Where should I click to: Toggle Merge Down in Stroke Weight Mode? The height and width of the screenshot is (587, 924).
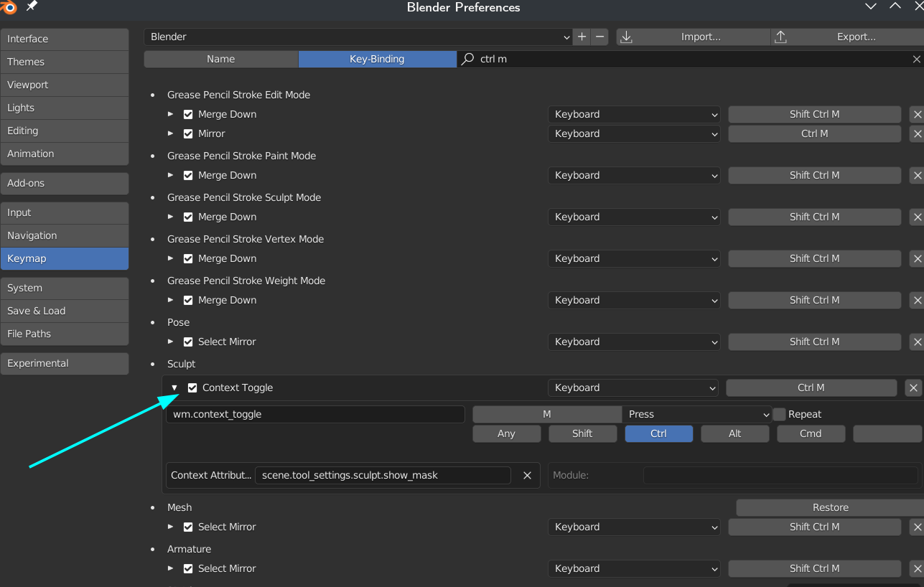pos(188,300)
